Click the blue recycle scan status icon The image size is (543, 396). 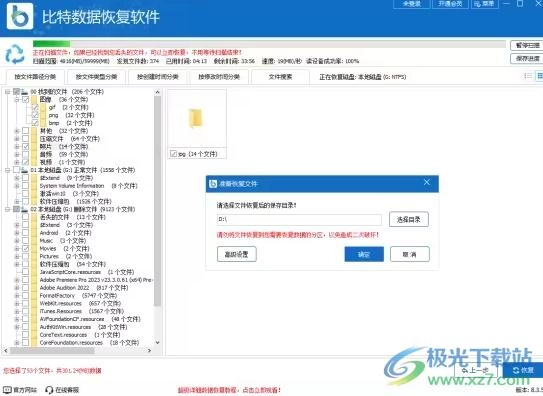(x=15, y=54)
